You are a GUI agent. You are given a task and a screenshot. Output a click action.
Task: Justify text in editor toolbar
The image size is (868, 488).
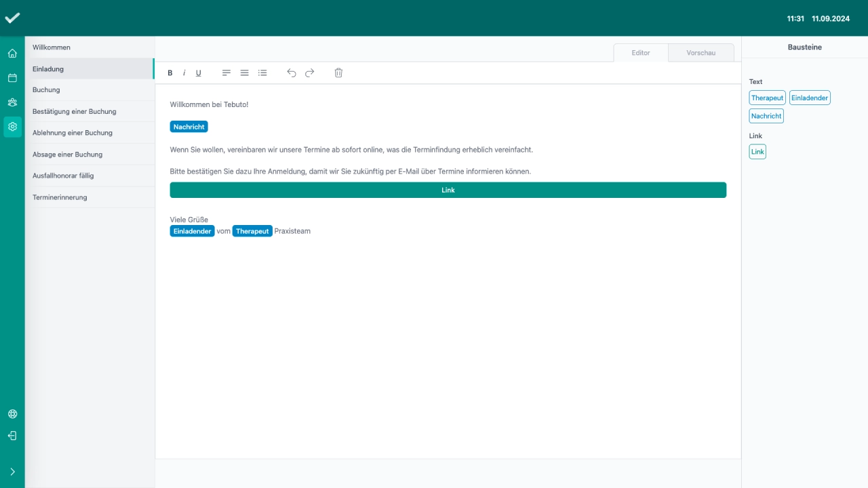pyautogui.click(x=244, y=73)
